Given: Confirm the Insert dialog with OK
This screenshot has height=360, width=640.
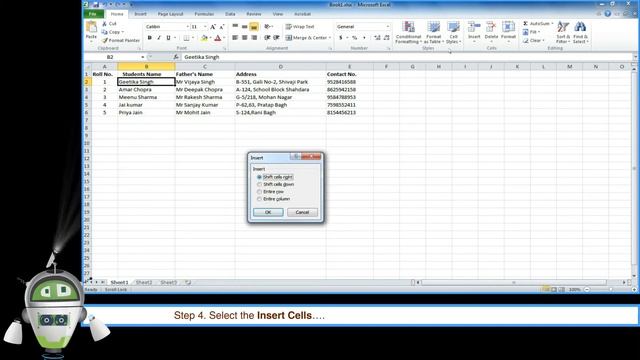Looking at the screenshot, I should (x=268, y=212).
